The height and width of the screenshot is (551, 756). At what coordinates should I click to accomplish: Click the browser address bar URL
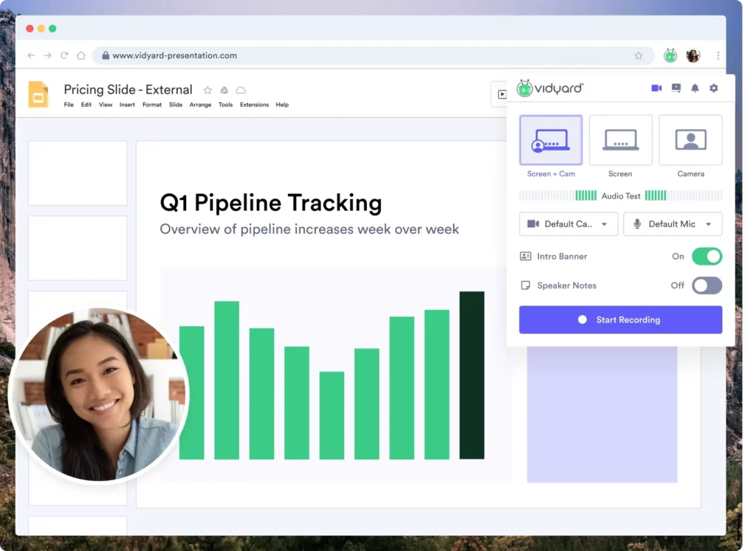[x=174, y=55]
